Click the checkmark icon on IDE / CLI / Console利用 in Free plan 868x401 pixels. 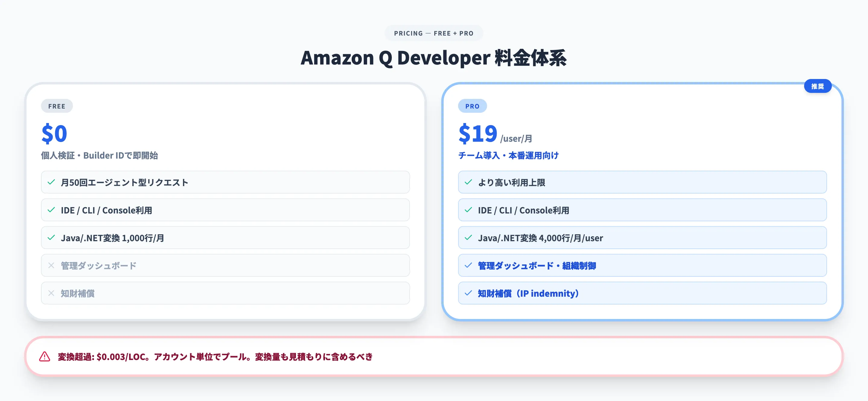pyautogui.click(x=51, y=210)
